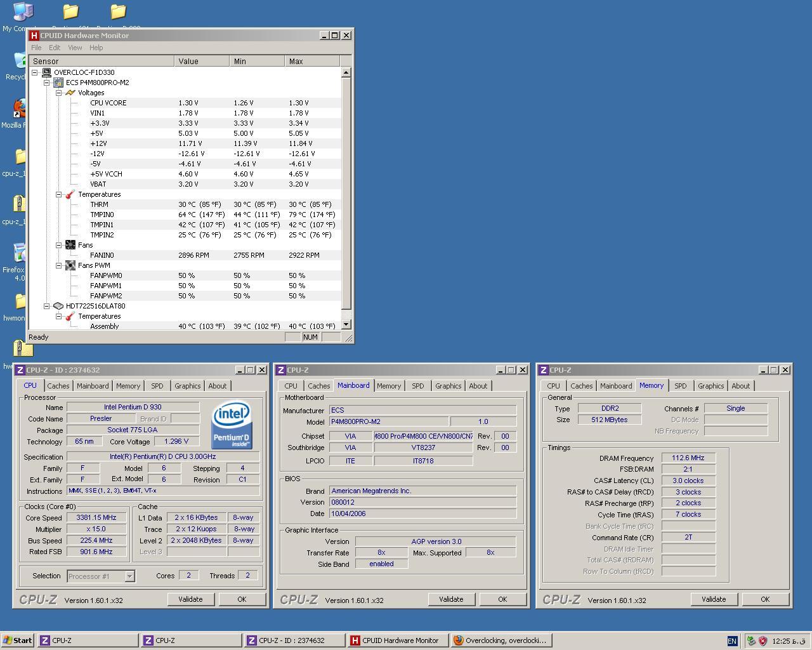
Task: Click the EN language indicator in the tray
Action: click(732, 641)
